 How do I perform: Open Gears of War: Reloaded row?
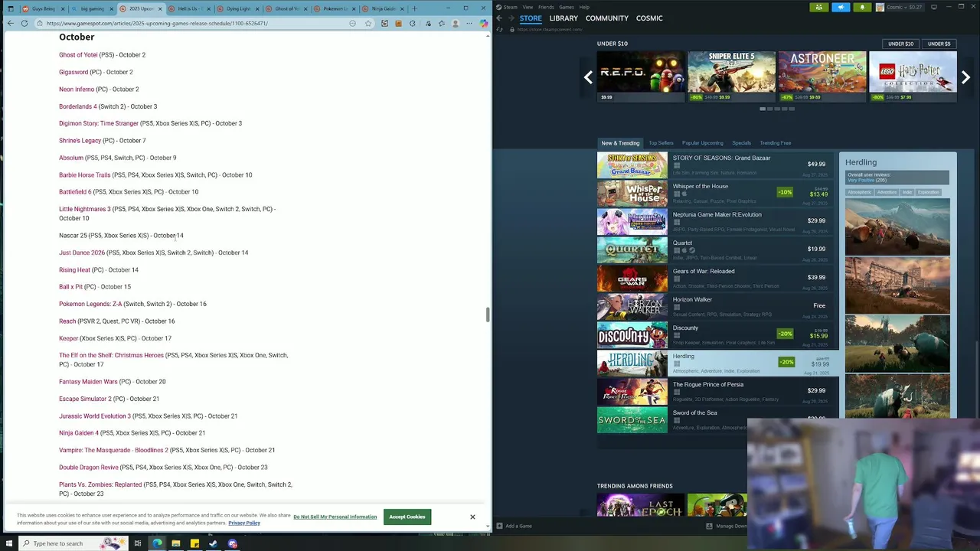coord(717,278)
